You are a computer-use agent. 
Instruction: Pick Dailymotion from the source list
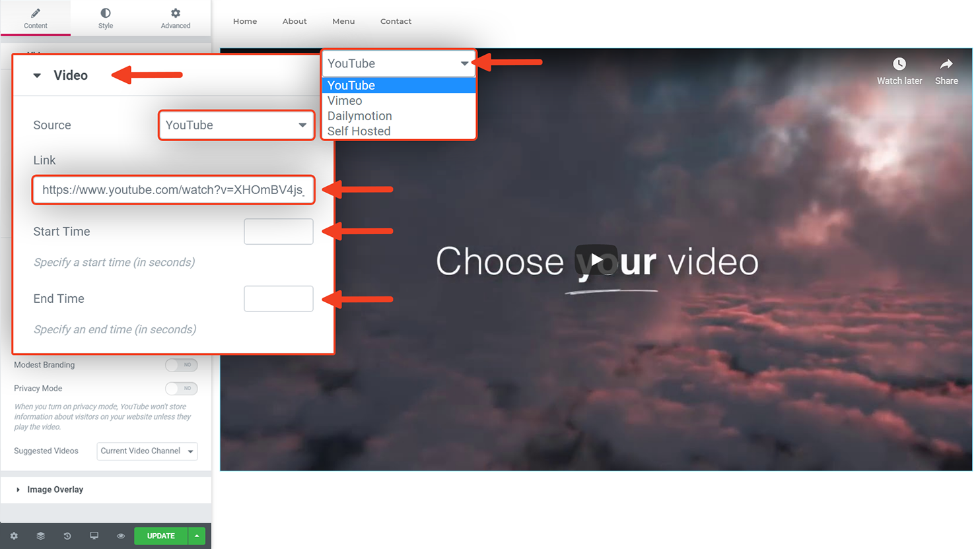coord(399,115)
